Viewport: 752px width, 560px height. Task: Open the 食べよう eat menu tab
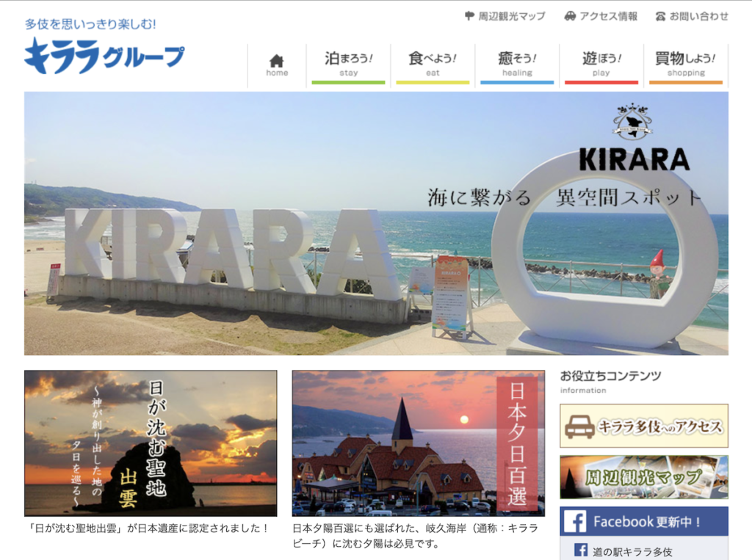(x=433, y=65)
